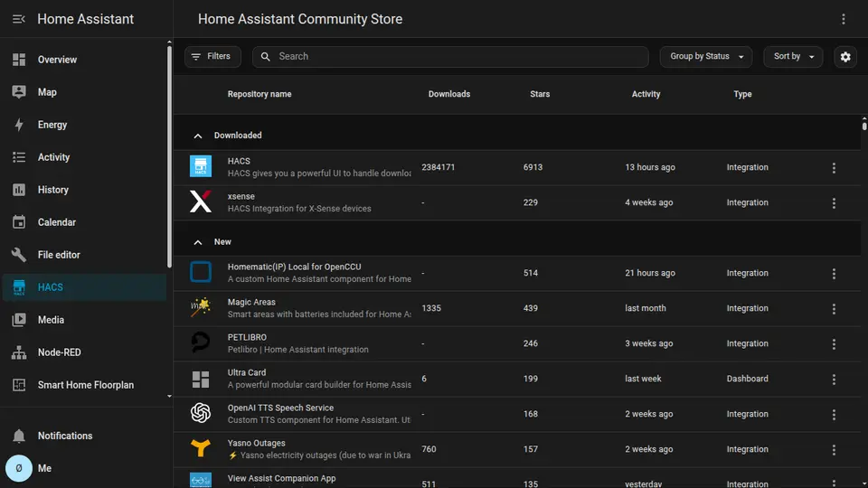Sort by Repository name column header

(x=259, y=94)
